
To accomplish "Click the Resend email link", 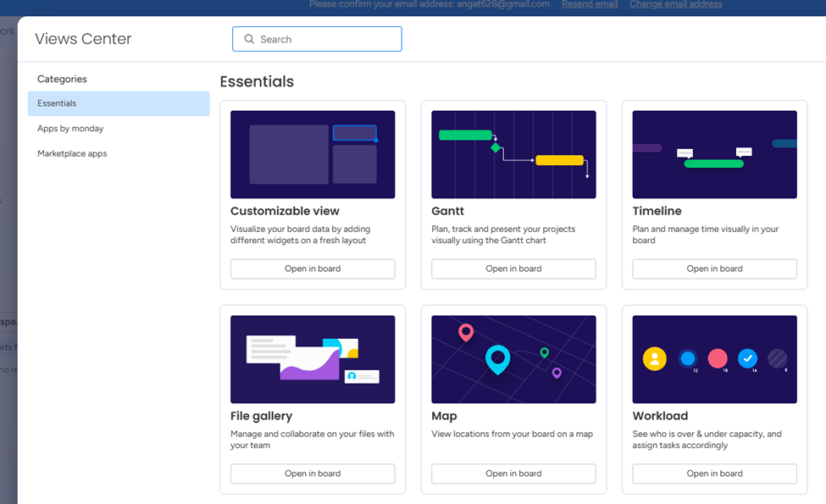I will (590, 4).
